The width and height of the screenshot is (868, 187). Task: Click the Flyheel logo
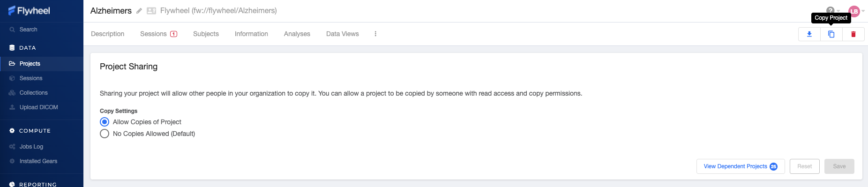point(29,11)
